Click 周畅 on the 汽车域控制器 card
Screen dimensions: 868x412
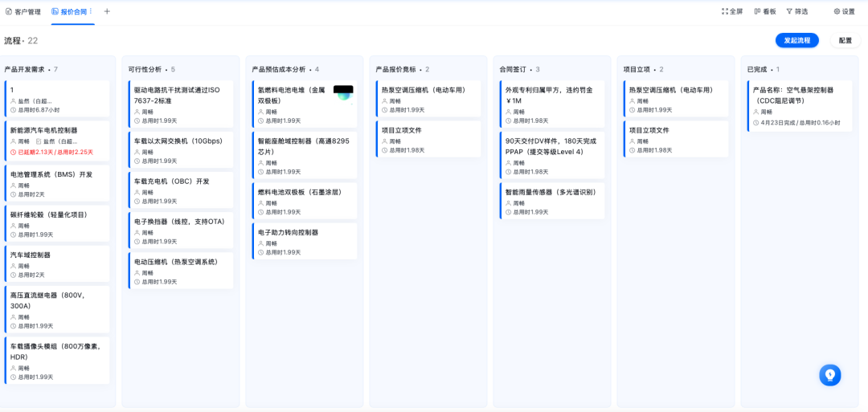coord(24,266)
